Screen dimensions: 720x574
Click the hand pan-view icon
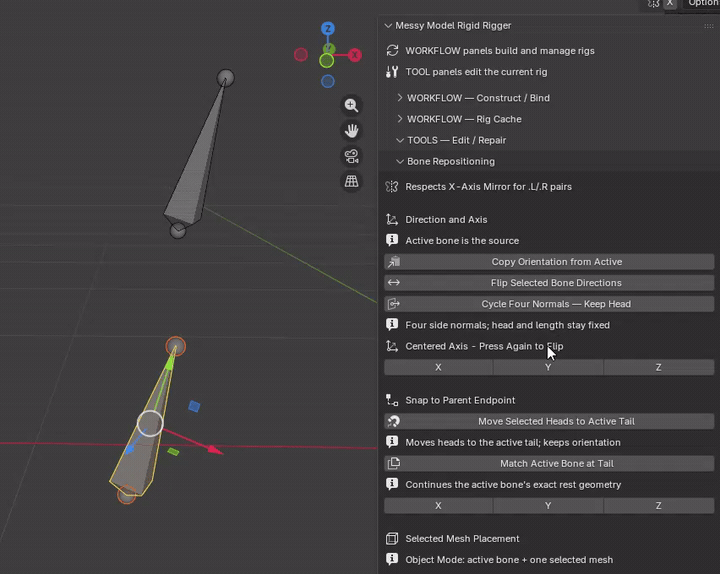[351, 131]
